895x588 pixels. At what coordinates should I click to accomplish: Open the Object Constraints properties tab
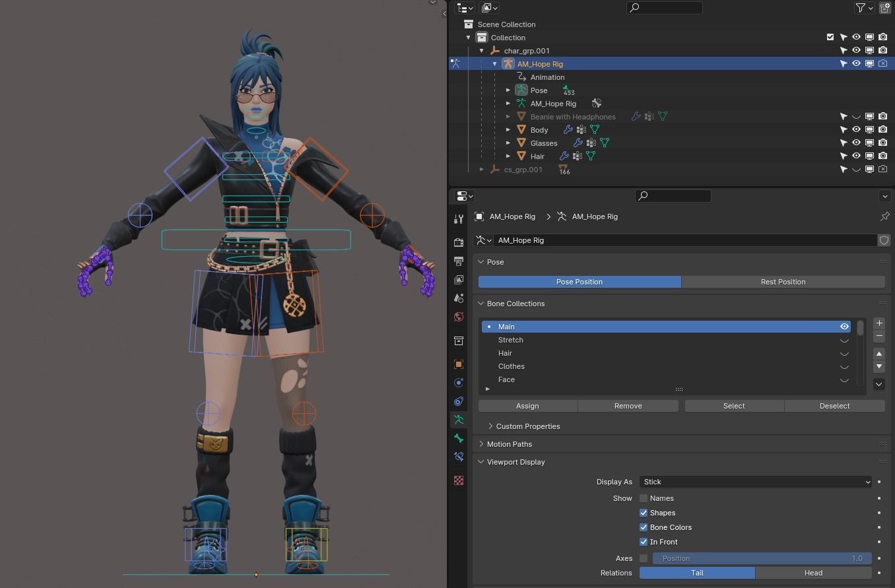[459, 401]
